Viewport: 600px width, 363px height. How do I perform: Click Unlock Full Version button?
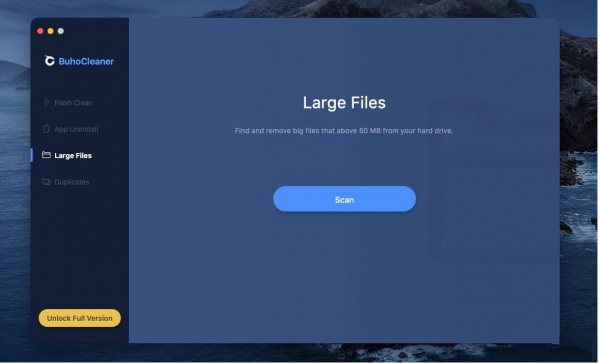(x=80, y=318)
